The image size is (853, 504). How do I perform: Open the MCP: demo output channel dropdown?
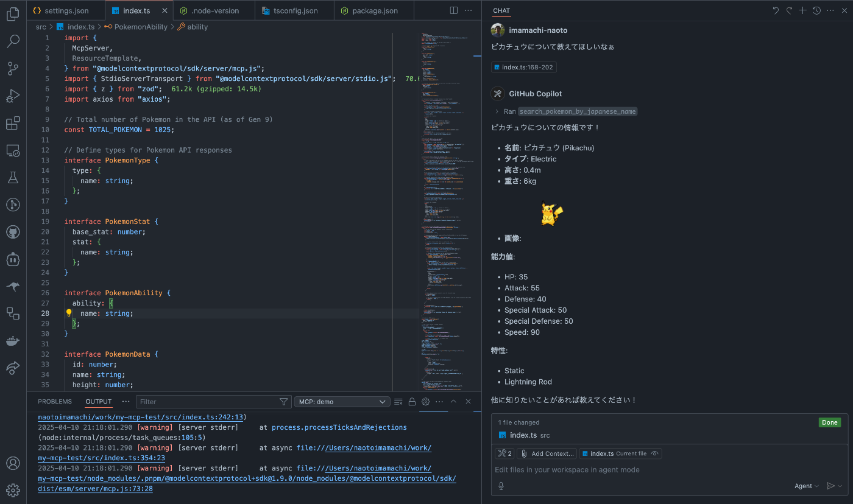(342, 402)
